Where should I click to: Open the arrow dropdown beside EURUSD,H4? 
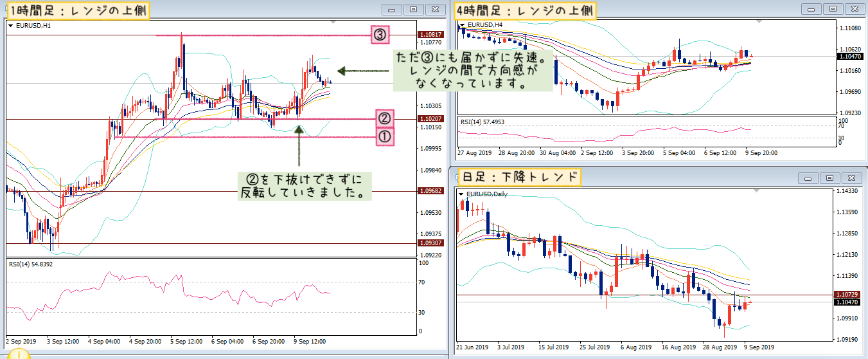pos(463,26)
